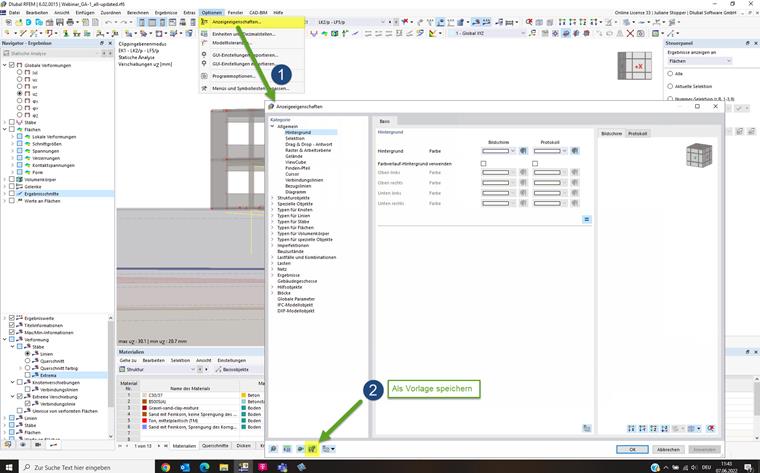Click the red X delete icon in right toolbar
The height and width of the screenshot is (473, 760).
coord(630,33)
